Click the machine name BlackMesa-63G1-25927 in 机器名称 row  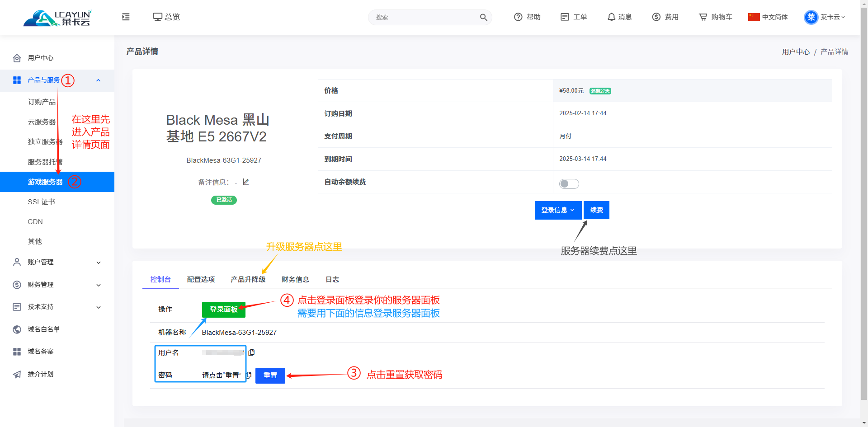pos(239,332)
